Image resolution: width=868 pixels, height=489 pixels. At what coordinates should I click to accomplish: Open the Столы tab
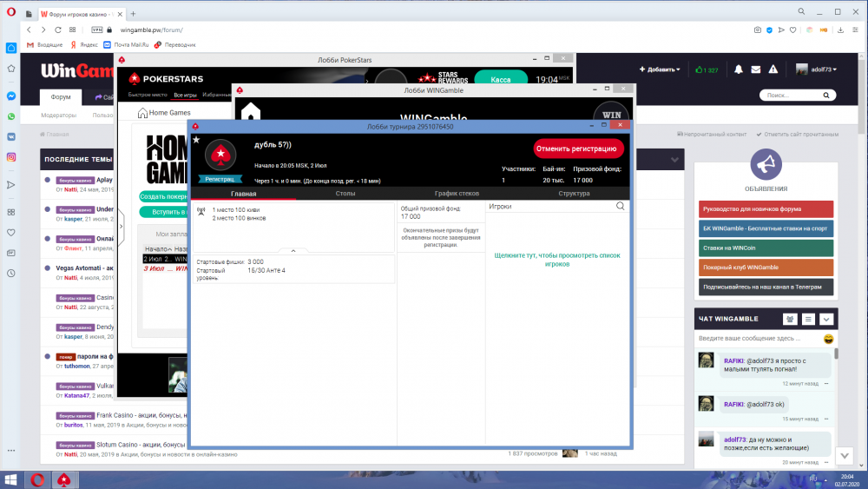[x=345, y=194]
